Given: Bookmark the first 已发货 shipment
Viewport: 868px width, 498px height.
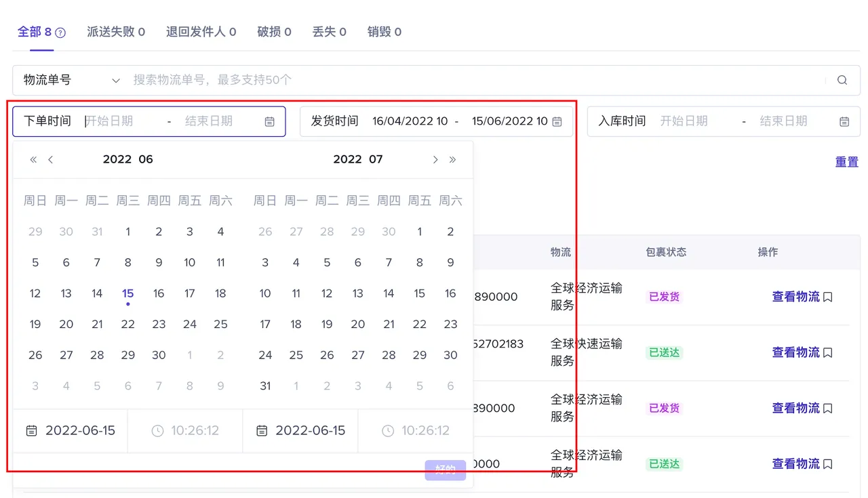Looking at the screenshot, I should (828, 295).
